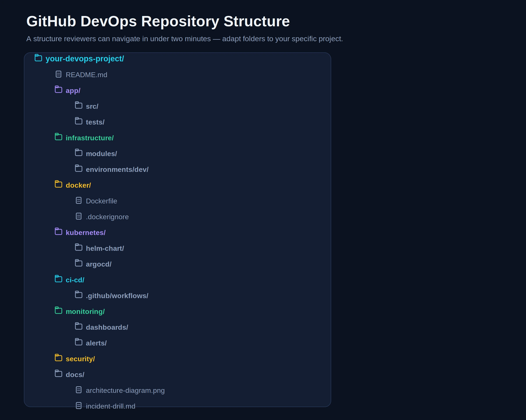Open the Dockerfile entry

pos(101,201)
